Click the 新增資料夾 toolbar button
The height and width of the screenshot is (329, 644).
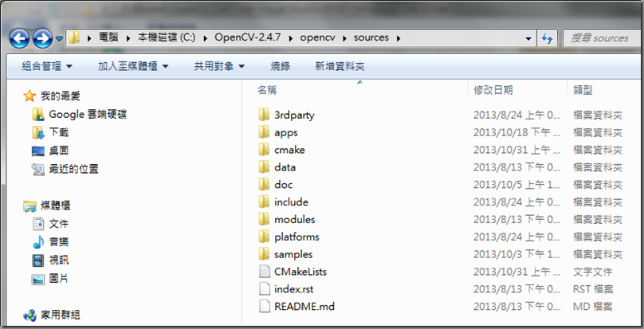pyautogui.click(x=340, y=66)
